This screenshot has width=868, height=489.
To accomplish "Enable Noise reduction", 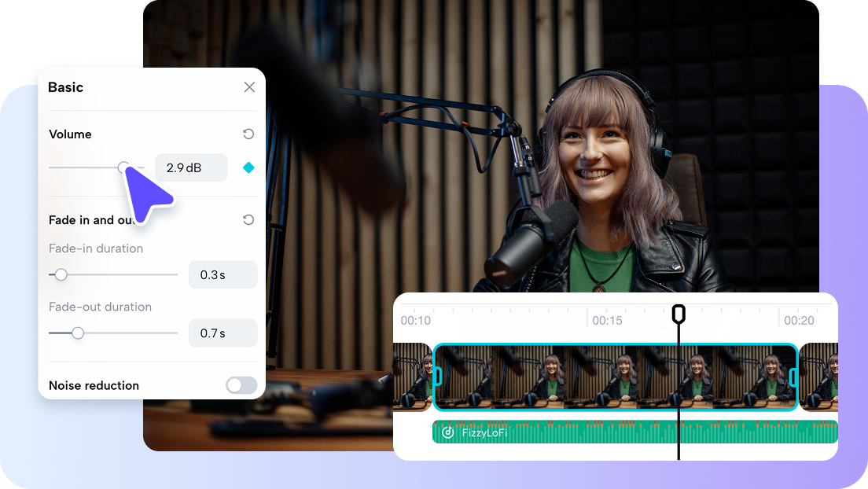I will [241, 385].
